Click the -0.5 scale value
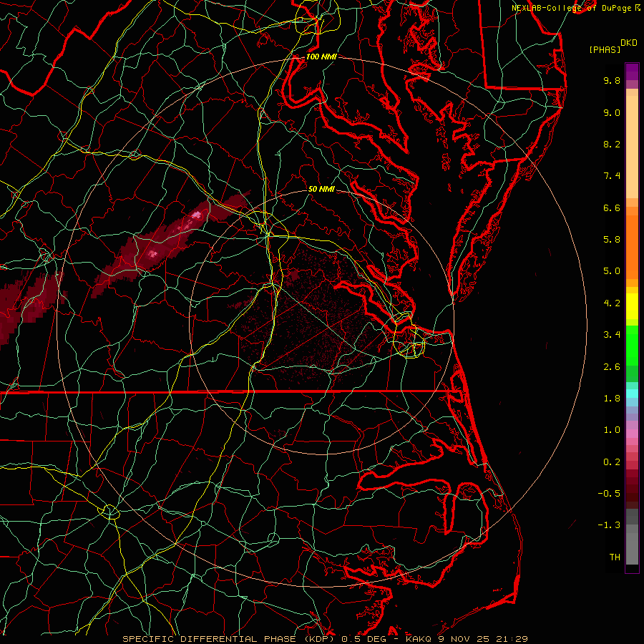 click(609, 494)
